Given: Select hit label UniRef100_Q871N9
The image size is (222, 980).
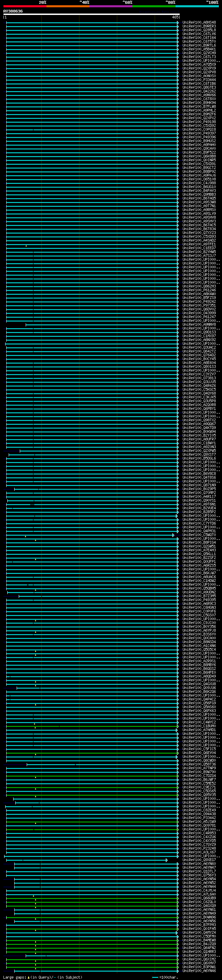Looking at the screenshot, I should 199,485.
